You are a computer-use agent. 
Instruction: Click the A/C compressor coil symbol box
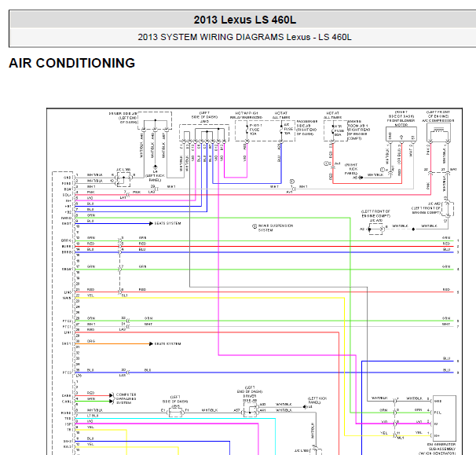pos(438,133)
